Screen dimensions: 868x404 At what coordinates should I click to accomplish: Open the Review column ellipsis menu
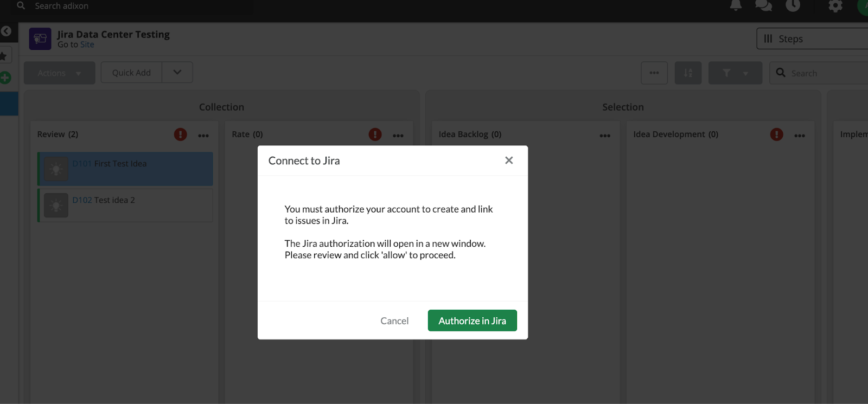click(203, 136)
